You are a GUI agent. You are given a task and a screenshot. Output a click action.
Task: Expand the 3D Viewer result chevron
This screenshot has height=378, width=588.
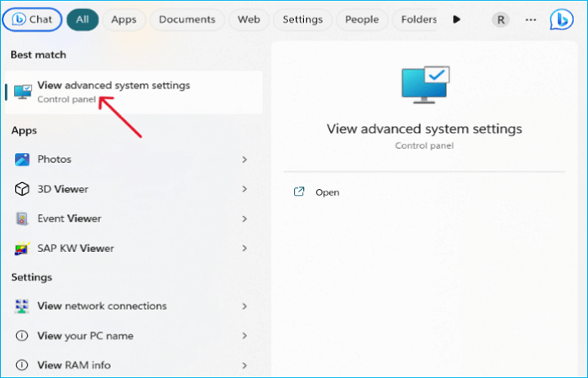pyautogui.click(x=244, y=189)
